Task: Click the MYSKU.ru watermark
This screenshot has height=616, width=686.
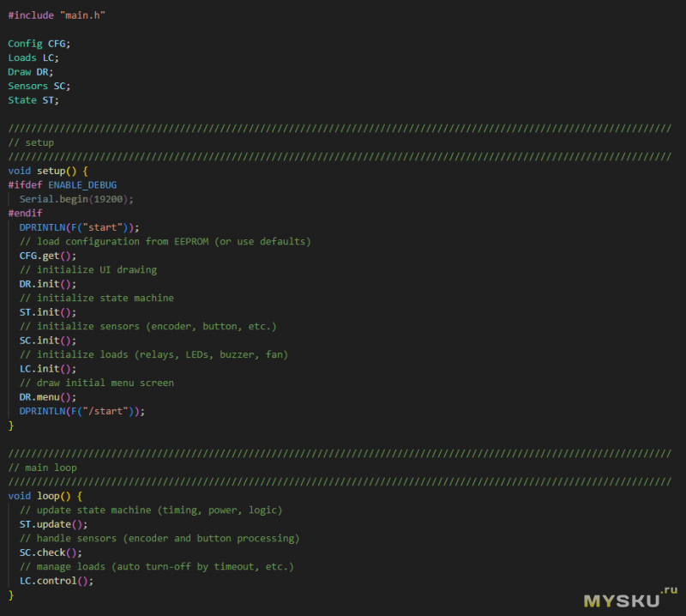Action: pyautogui.click(x=623, y=598)
